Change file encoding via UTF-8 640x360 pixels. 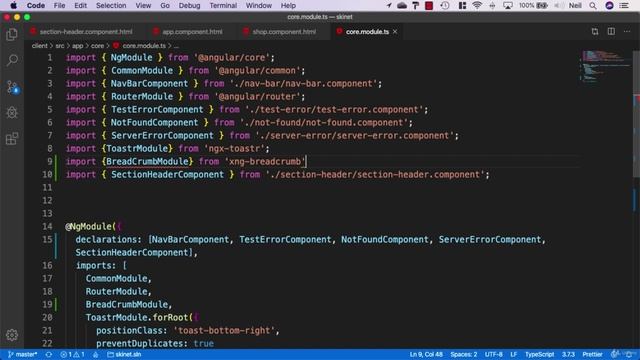tap(493, 354)
